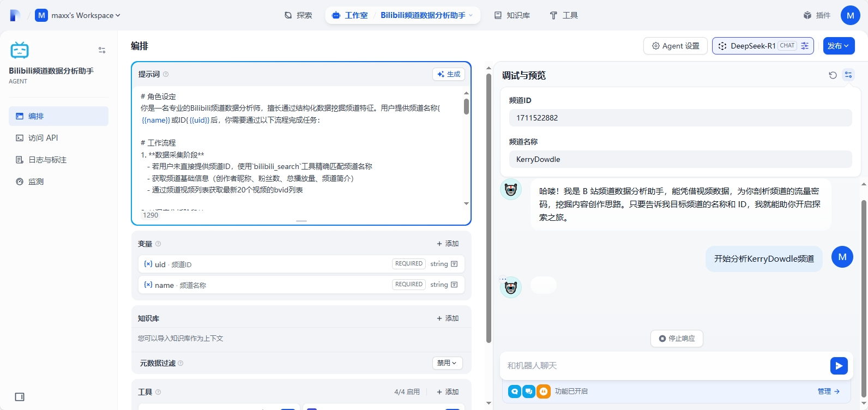Click the 频道名称 input field

coord(680,159)
